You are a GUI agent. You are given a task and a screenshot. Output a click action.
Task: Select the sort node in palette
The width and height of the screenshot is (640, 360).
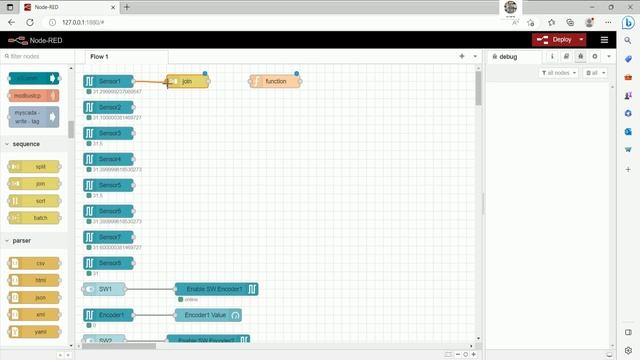tap(34, 201)
